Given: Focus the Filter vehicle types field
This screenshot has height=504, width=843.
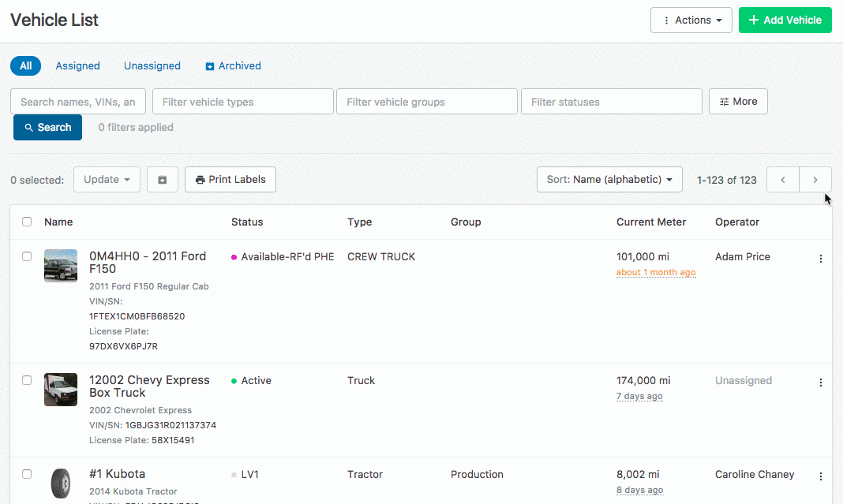Looking at the screenshot, I should [x=243, y=102].
